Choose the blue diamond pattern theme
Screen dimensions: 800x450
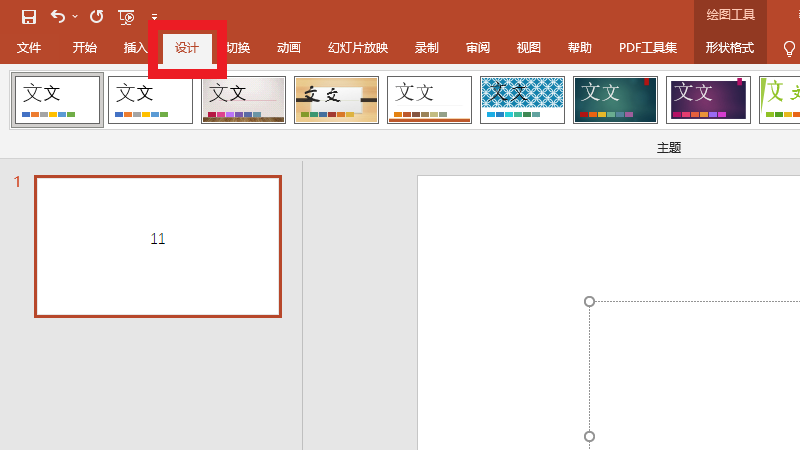(522, 100)
